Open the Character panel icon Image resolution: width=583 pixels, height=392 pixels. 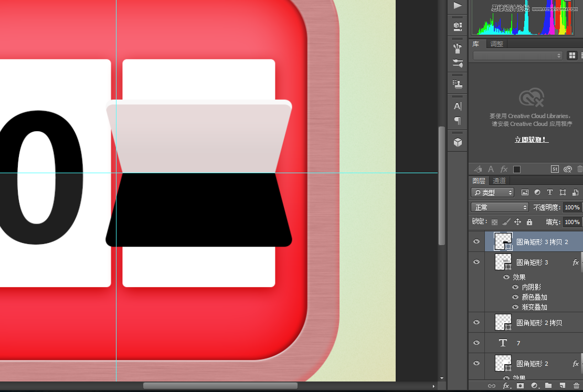tap(458, 107)
